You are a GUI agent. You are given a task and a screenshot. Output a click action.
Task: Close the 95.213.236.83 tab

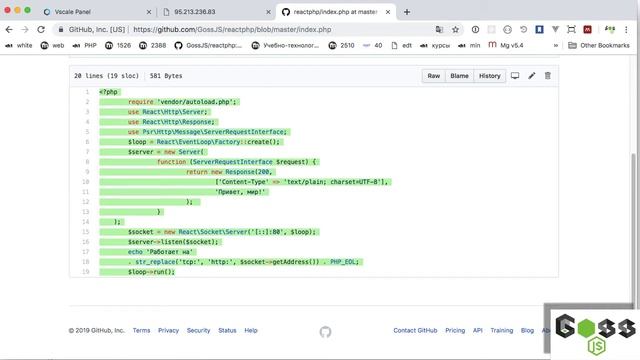click(x=268, y=12)
